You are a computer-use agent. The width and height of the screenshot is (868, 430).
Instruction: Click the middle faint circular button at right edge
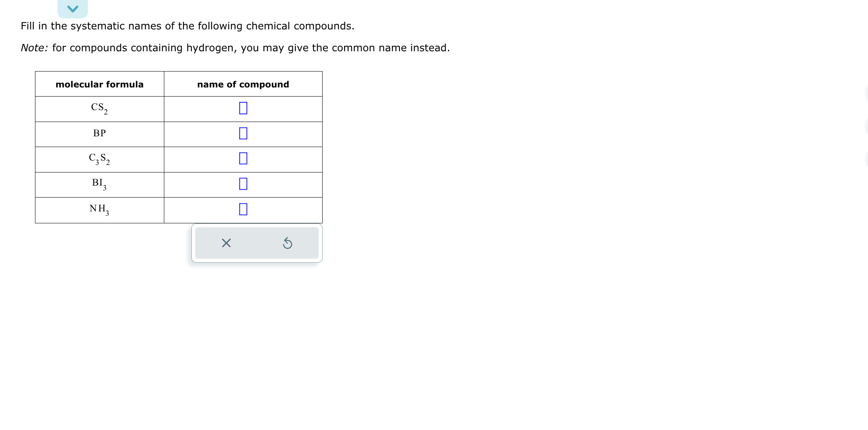coord(866,126)
